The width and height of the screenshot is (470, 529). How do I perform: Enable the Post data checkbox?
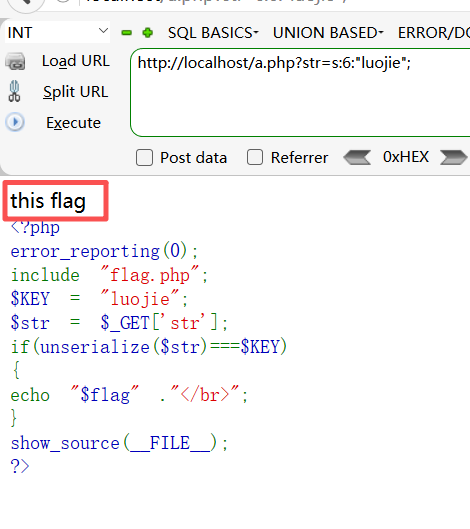point(144,158)
